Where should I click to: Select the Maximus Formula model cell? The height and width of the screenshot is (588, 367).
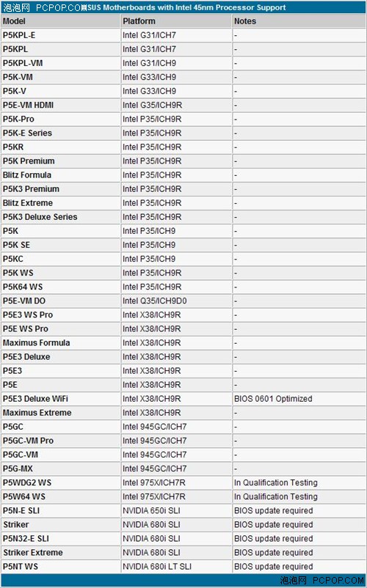click(61, 342)
